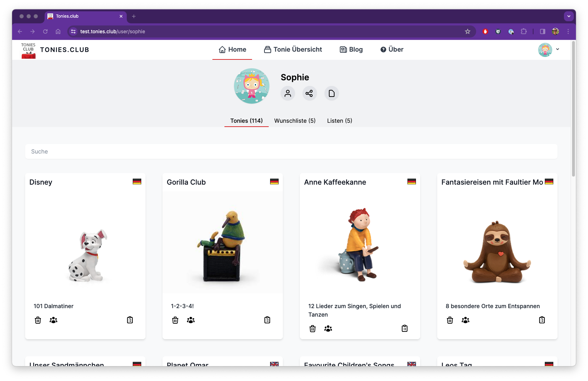
Task: Click people icon on Faultier Mo card
Action: (x=466, y=320)
